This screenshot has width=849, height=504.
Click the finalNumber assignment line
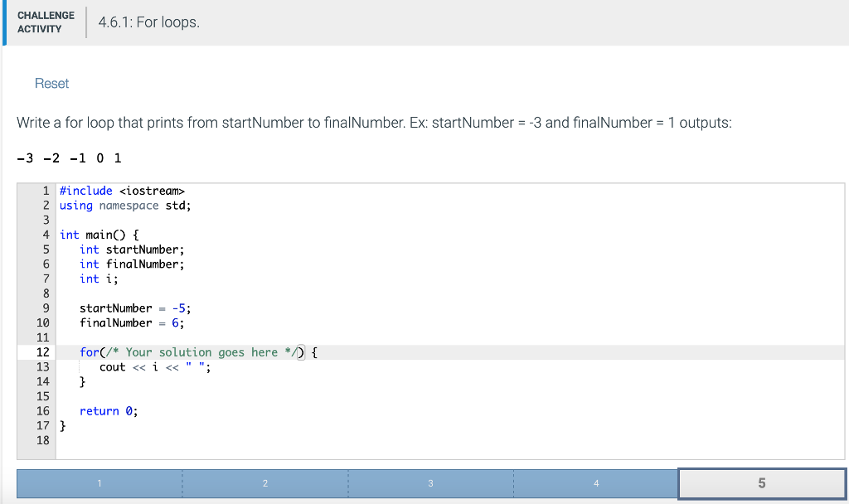pyautogui.click(x=124, y=322)
